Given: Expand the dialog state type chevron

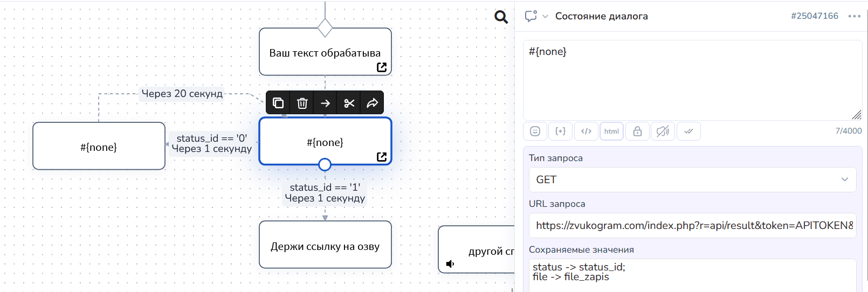Looking at the screenshot, I should [x=545, y=17].
